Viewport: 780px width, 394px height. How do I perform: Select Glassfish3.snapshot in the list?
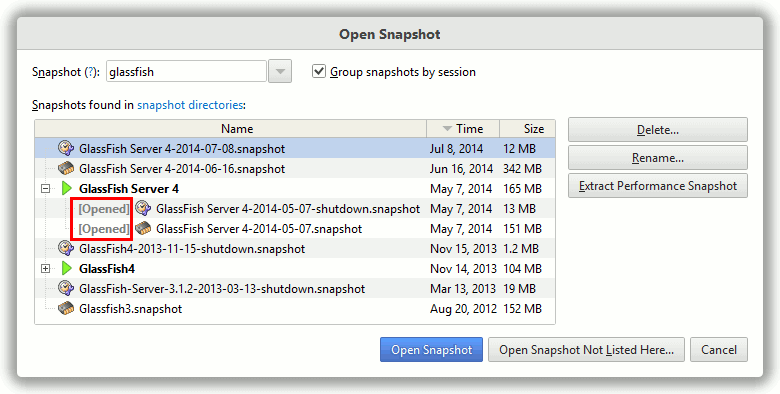tap(130, 309)
